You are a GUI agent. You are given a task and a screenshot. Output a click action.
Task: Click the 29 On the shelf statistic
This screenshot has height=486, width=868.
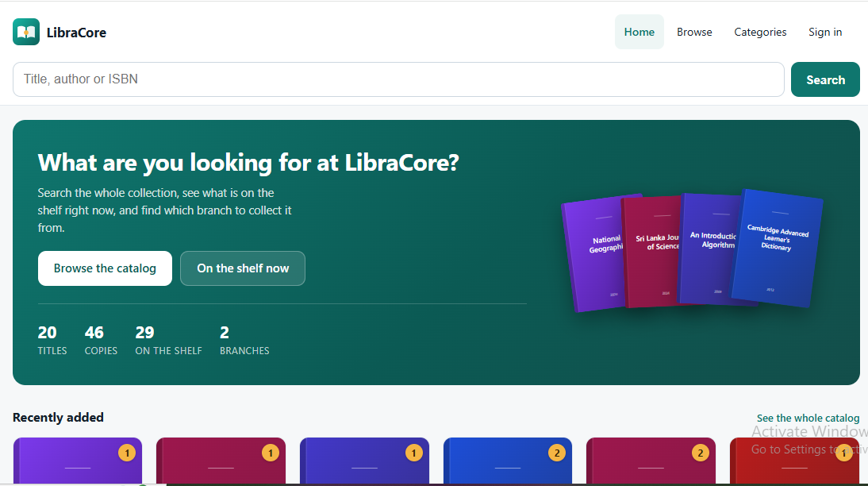click(x=168, y=340)
